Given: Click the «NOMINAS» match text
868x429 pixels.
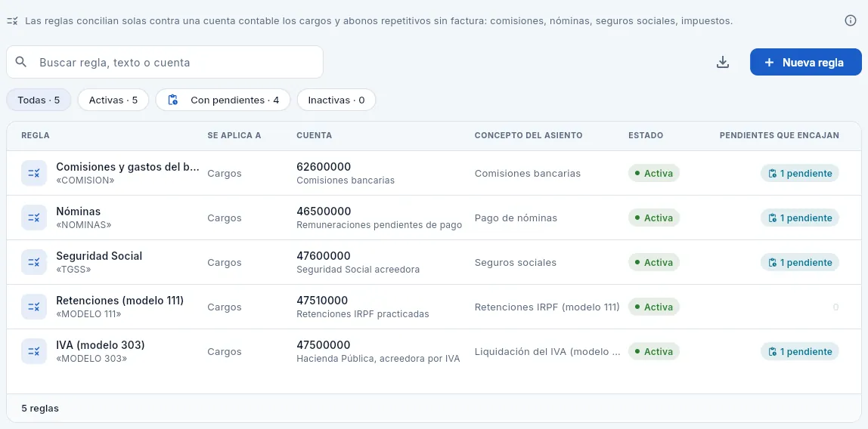Looking at the screenshot, I should point(84,225).
